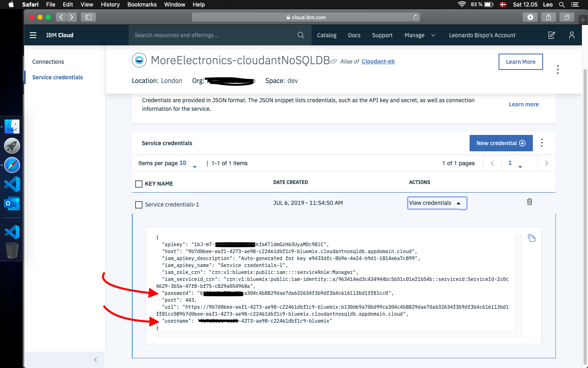The width and height of the screenshot is (588, 368).
Task: Open the overflow menu next to New credential
Action: point(542,143)
